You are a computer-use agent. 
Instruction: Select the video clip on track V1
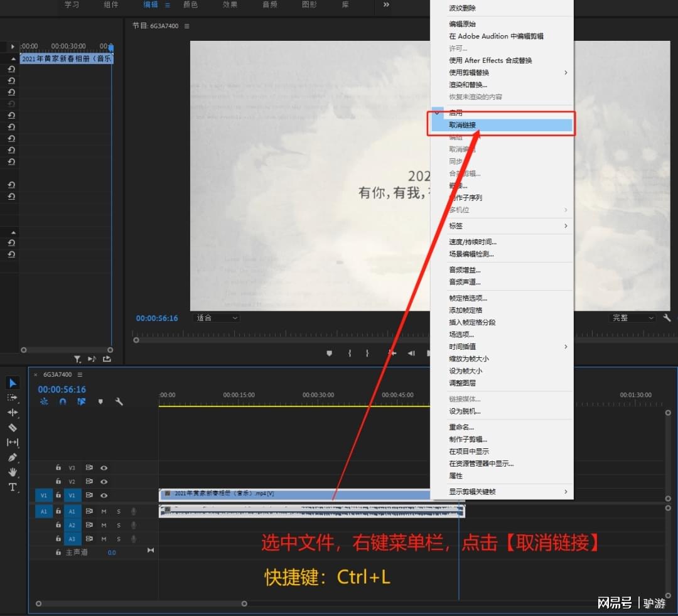(295, 495)
